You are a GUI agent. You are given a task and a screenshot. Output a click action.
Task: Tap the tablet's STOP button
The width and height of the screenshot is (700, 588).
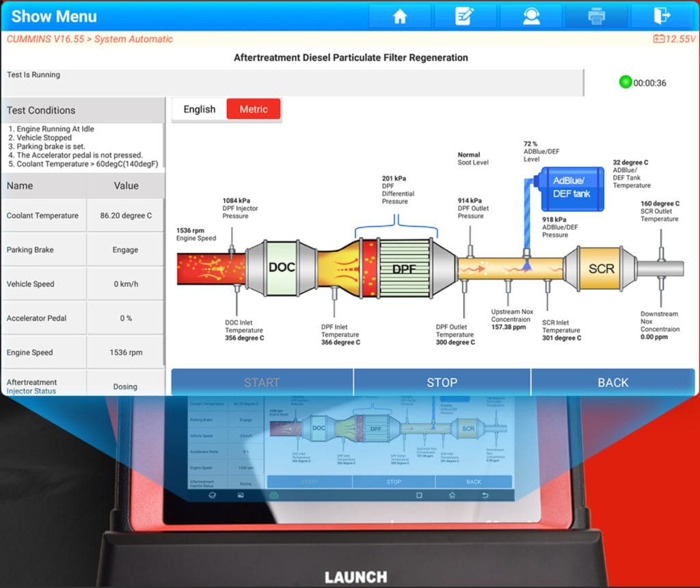coord(393,482)
